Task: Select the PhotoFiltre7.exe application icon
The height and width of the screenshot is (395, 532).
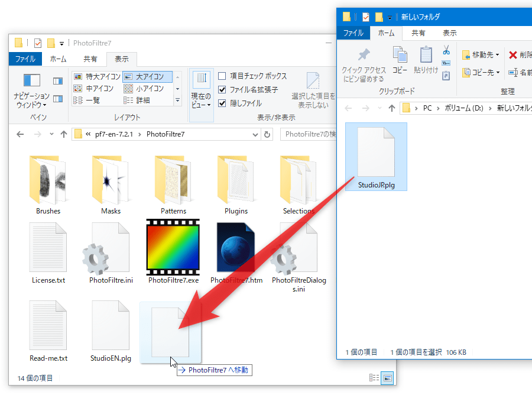Action: point(173,251)
